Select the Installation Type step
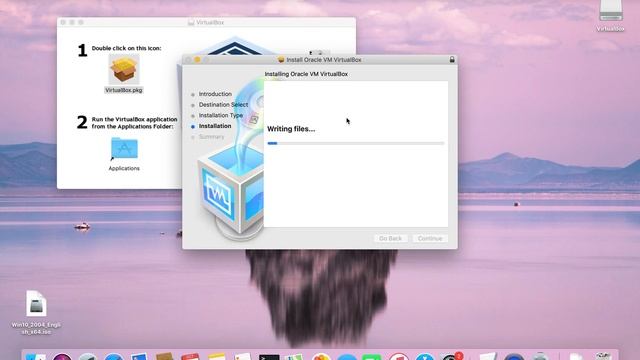640x360 pixels. tap(221, 115)
